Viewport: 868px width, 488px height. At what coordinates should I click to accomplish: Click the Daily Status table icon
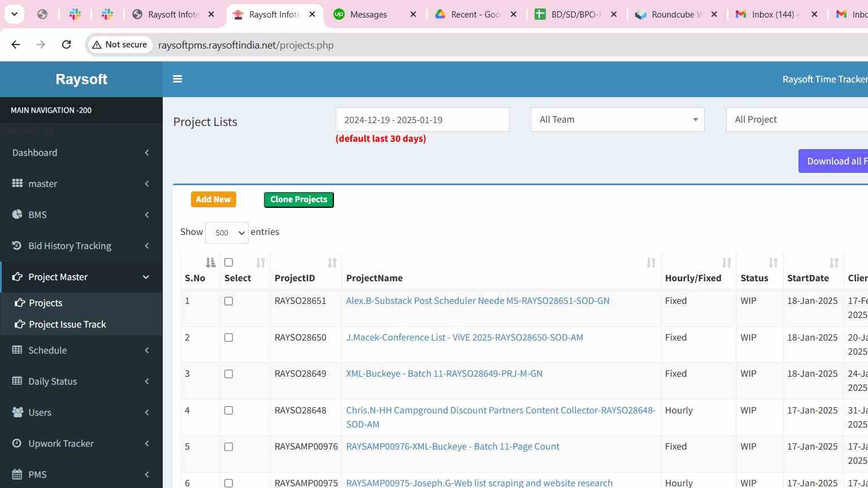(18, 381)
